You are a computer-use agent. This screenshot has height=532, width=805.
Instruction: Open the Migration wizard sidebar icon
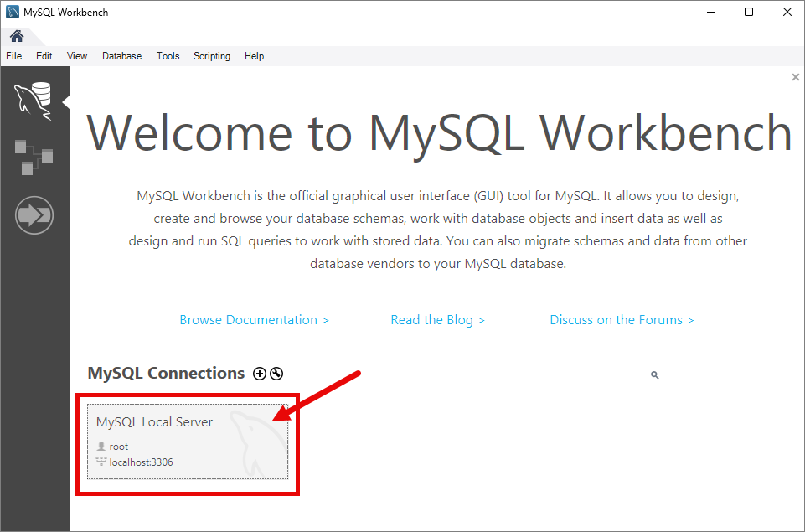point(34,215)
